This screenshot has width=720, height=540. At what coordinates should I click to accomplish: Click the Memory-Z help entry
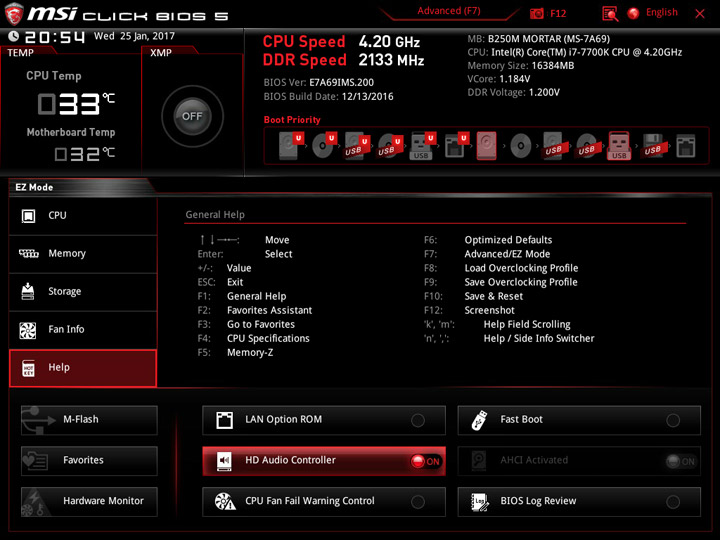[250, 353]
